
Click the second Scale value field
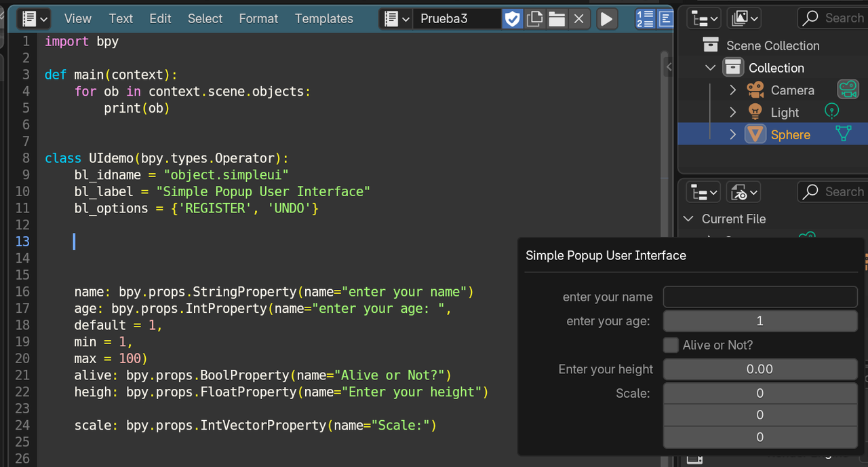(760, 415)
